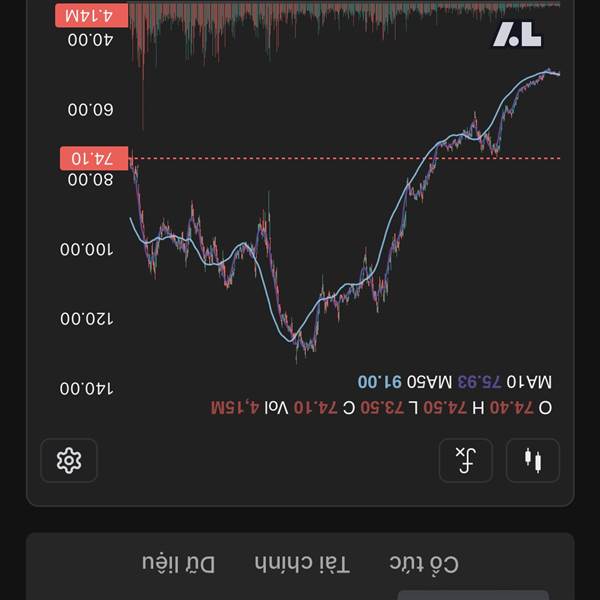Click the 100.00 price axis label
Screen dimensions: 600x600
[90, 249]
